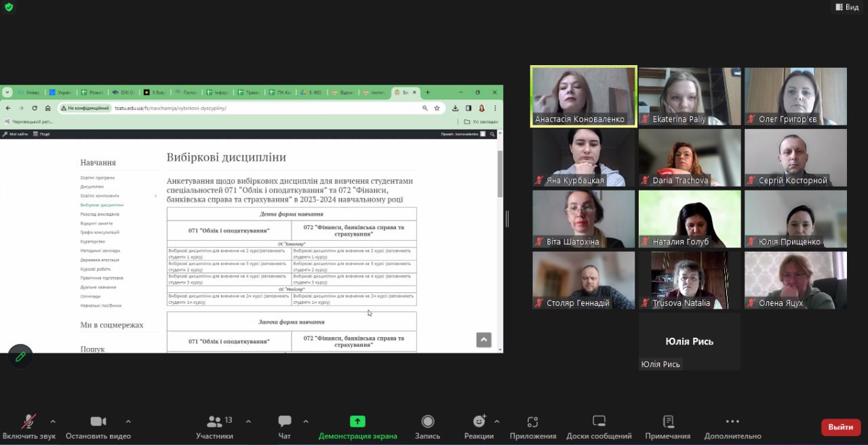Open Події in admin bar
The image size is (868, 445).
[x=41, y=134]
